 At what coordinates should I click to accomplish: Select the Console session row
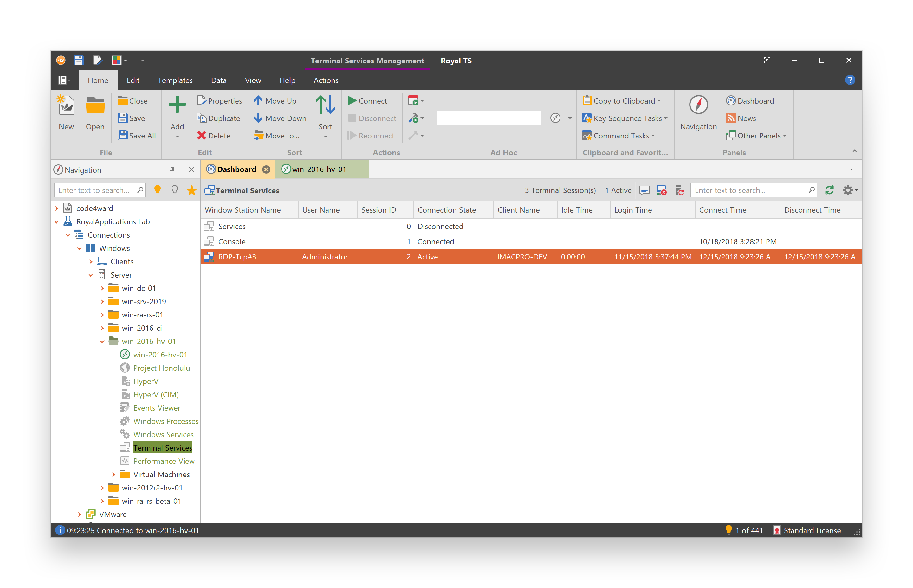[531, 242]
